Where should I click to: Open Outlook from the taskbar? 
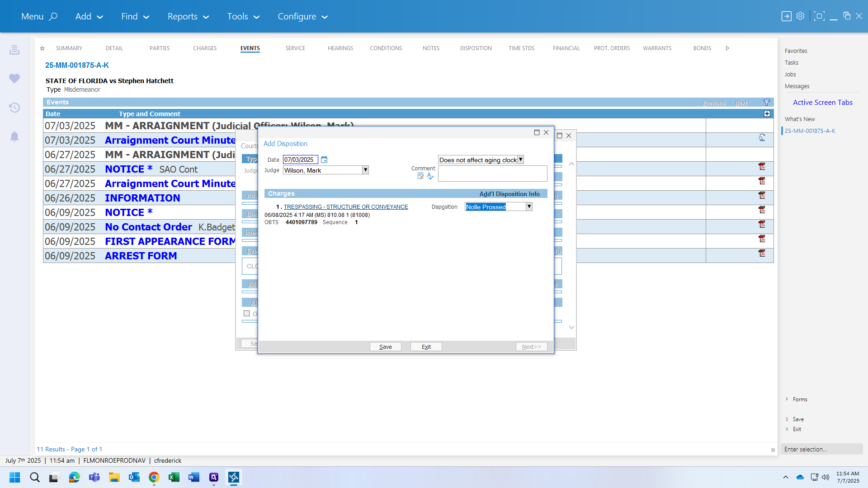click(x=134, y=477)
